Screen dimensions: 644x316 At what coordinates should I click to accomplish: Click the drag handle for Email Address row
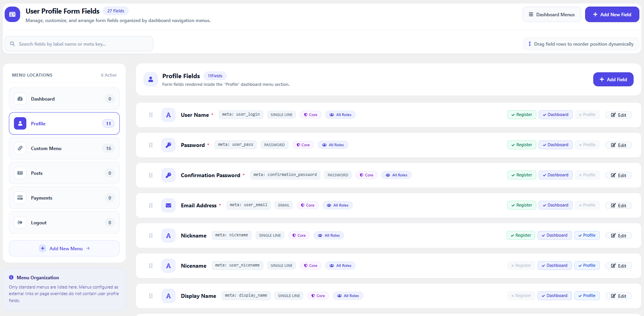[x=151, y=205]
